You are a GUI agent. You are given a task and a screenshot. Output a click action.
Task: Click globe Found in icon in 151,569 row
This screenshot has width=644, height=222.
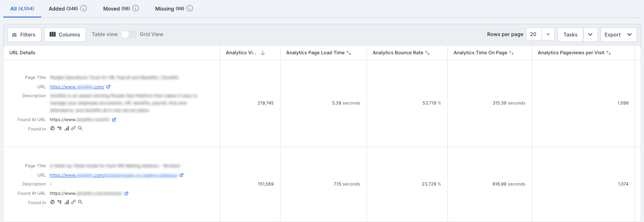point(52,202)
